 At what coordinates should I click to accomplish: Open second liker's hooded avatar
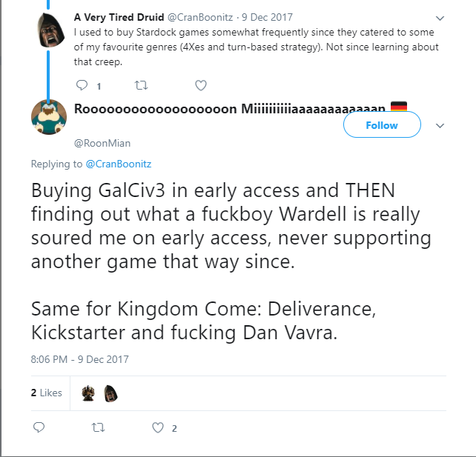(x=110, y=393)
